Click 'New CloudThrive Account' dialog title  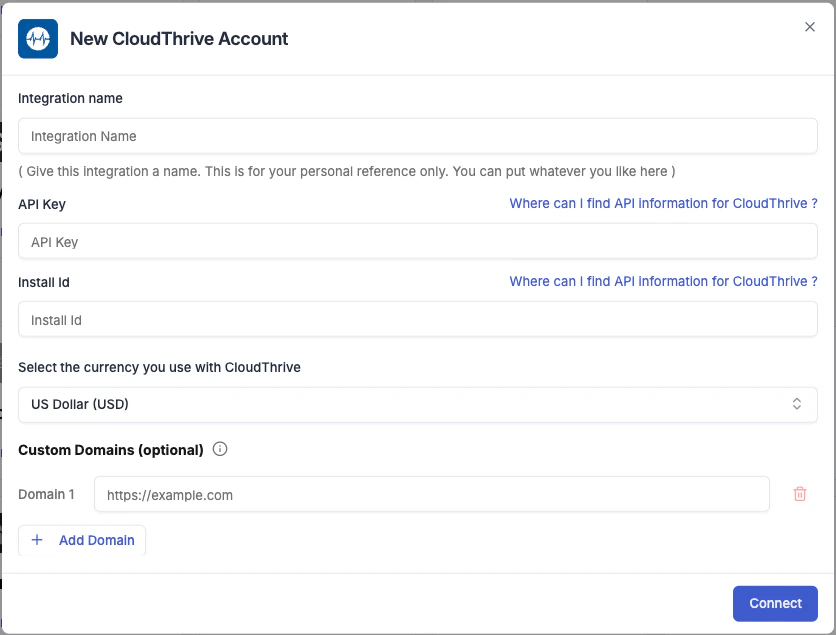(x=179, y=38)
